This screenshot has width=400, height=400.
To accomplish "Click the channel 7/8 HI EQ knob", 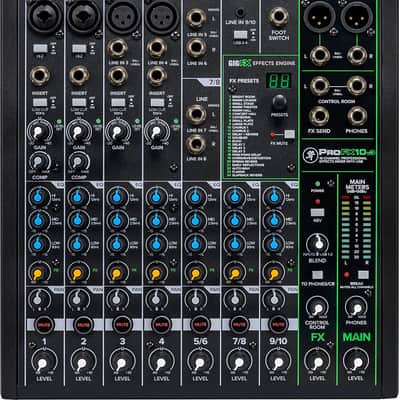I will point(235,197).
